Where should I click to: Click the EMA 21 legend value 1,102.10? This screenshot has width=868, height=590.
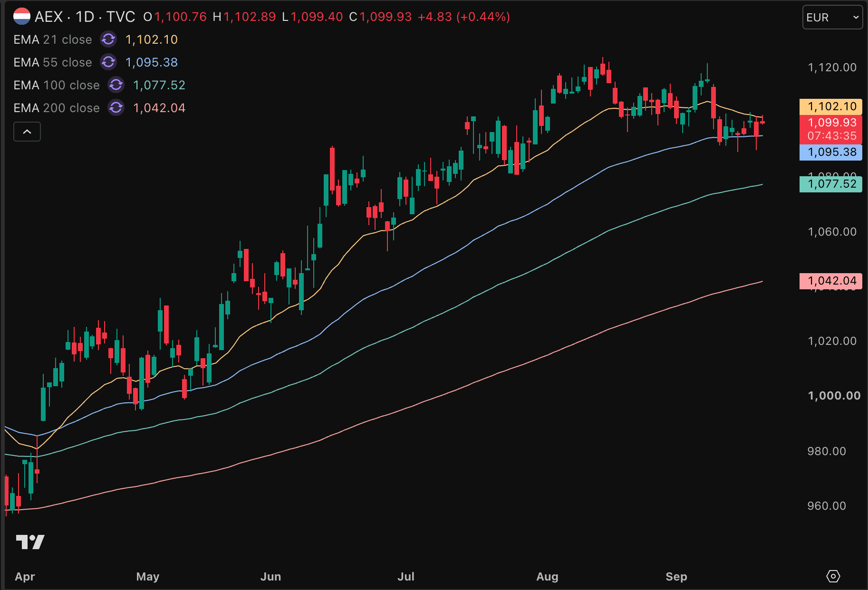point(152,39)
